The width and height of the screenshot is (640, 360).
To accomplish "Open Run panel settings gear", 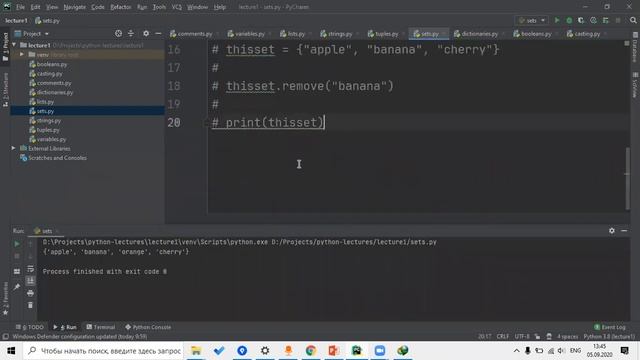I will pyautogui.click(x=611, y=231).
